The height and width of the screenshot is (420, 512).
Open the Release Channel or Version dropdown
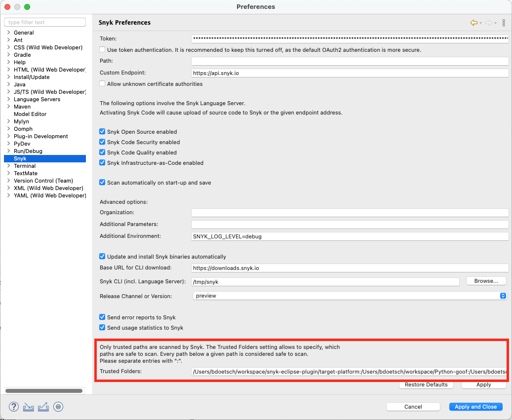point(503,296)
